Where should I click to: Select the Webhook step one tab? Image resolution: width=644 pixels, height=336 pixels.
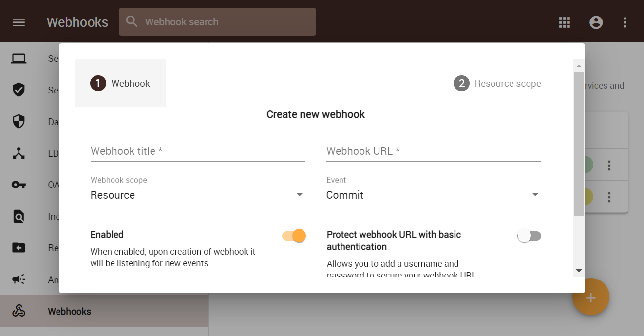point(120,84)
